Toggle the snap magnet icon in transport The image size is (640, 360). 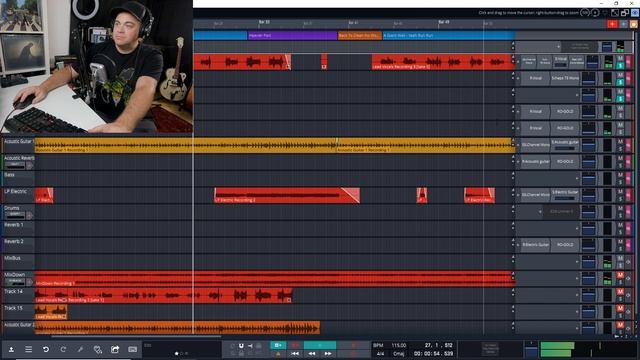click(241, 346)
